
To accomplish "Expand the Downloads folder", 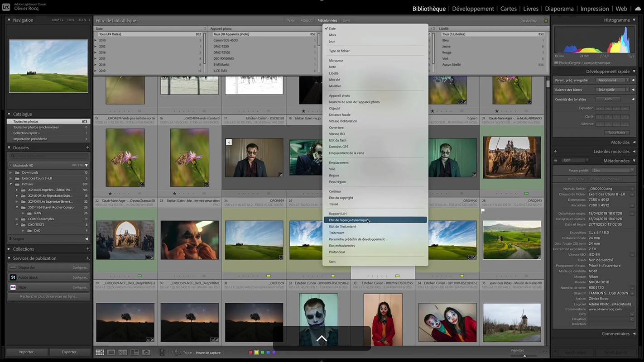I will (x=11, y=172).
